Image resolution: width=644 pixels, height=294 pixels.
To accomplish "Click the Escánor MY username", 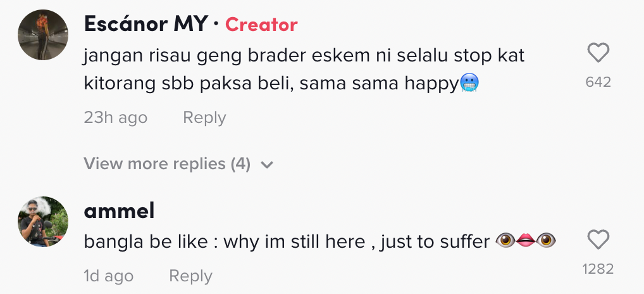I will [146, 25].
